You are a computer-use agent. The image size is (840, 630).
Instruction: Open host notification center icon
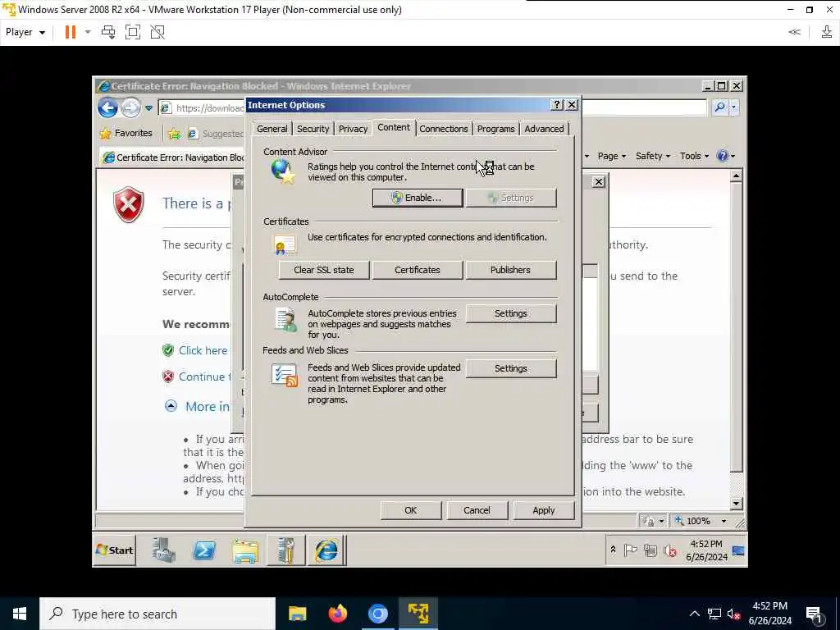pyautogui.click(x=815, y=614)
